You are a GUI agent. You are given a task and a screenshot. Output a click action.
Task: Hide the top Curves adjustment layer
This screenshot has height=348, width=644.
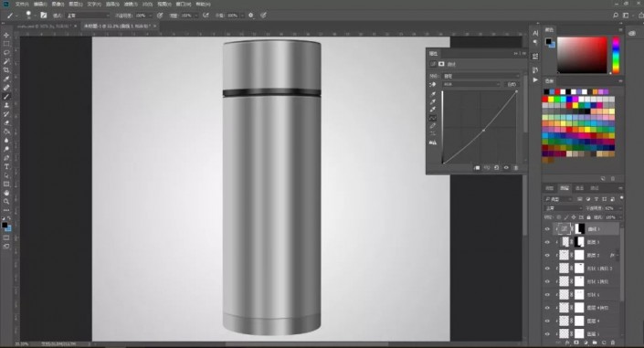pos(547,229)
